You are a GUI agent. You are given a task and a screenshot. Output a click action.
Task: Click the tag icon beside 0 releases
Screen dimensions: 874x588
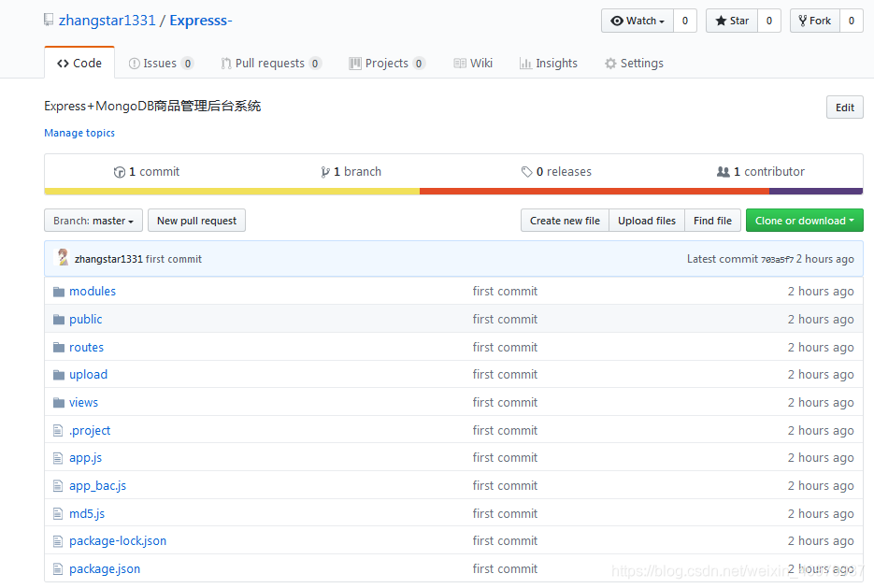(x=527, y=172)
